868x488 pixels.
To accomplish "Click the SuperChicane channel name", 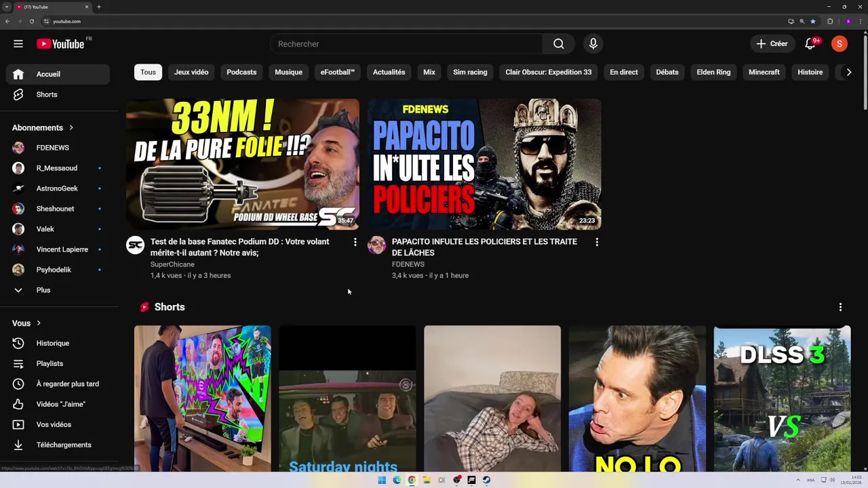I will coord(172,264).
